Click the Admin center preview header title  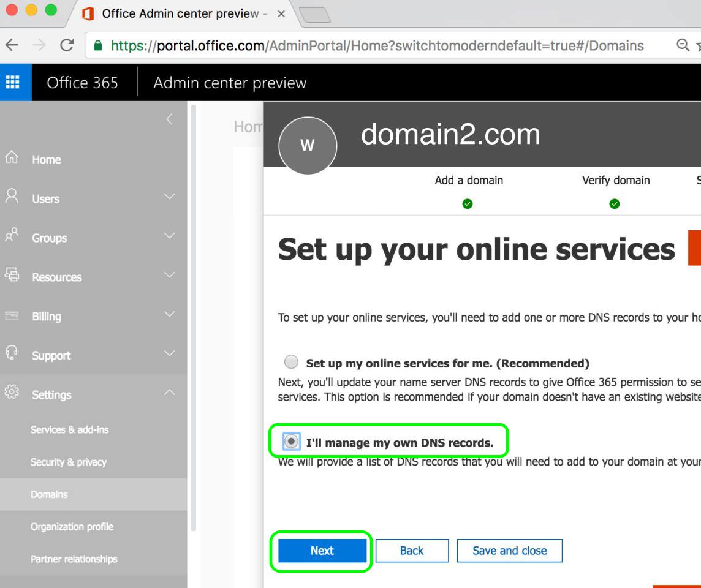click(x=230, y=83)
